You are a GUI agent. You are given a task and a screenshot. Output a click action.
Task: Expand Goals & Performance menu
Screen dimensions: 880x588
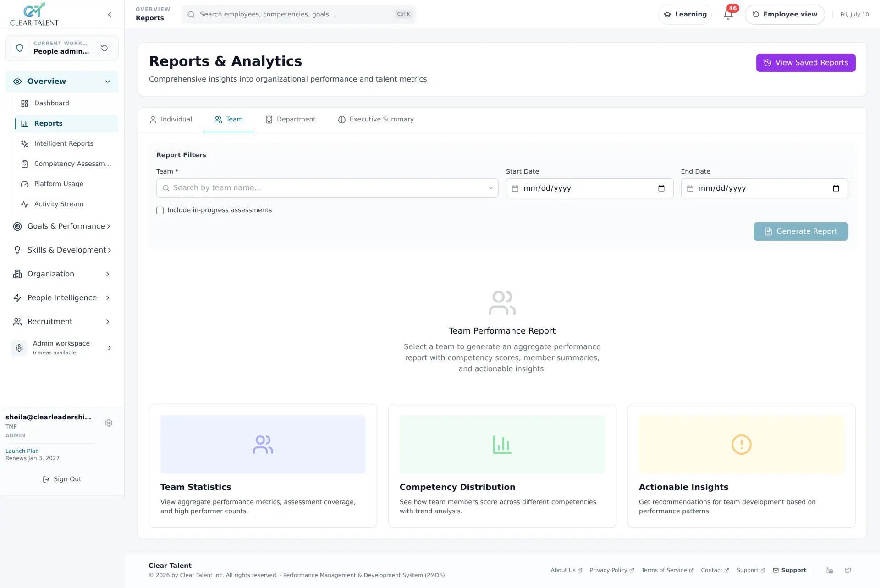[x=62, y=226]
